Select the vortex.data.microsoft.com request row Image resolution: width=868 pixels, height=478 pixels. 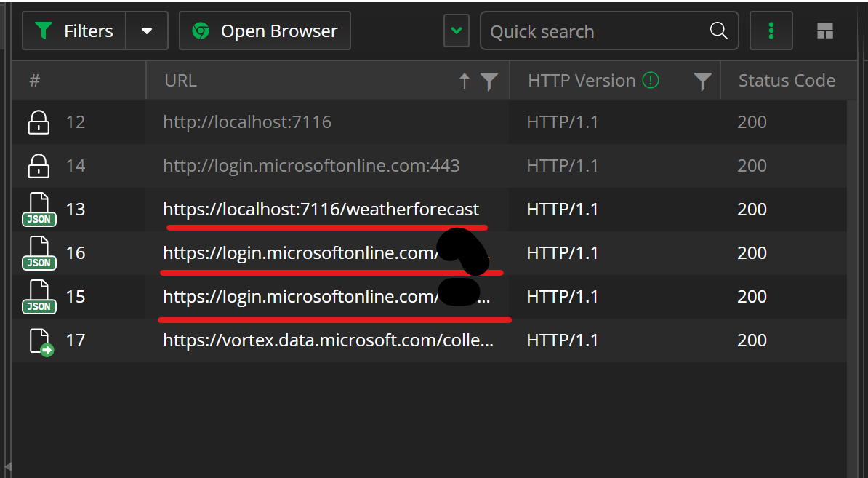tap(328, 340)
